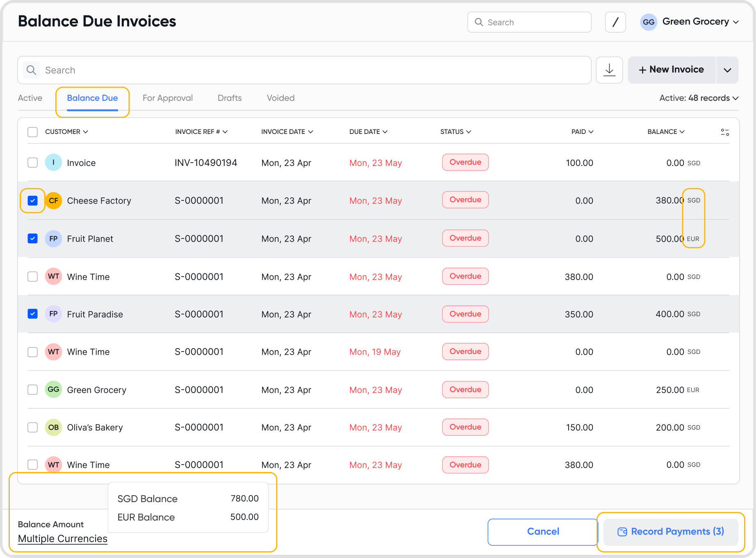Open the Drafts tab
Screen dimensions: 756x558
click(x=230, y=98)
